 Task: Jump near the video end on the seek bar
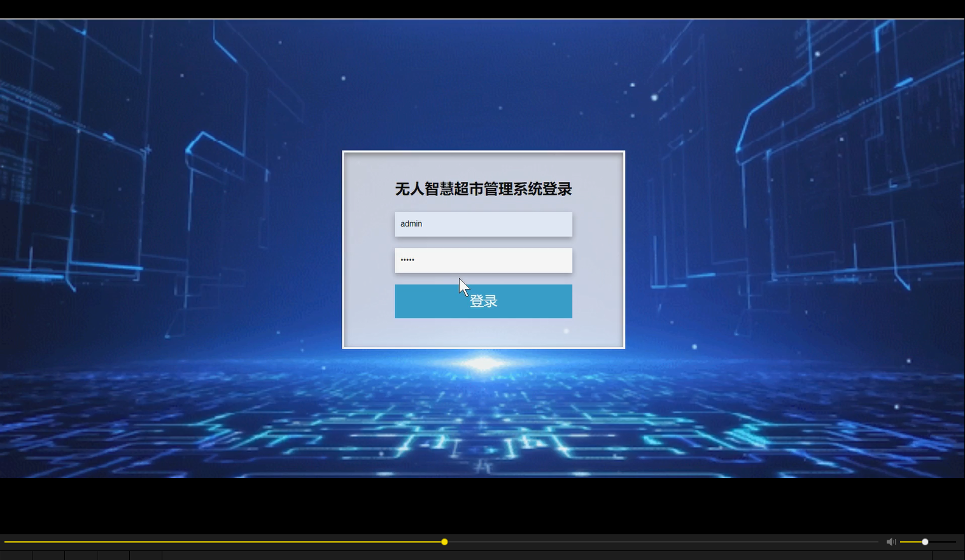click(x=866, y=542)
